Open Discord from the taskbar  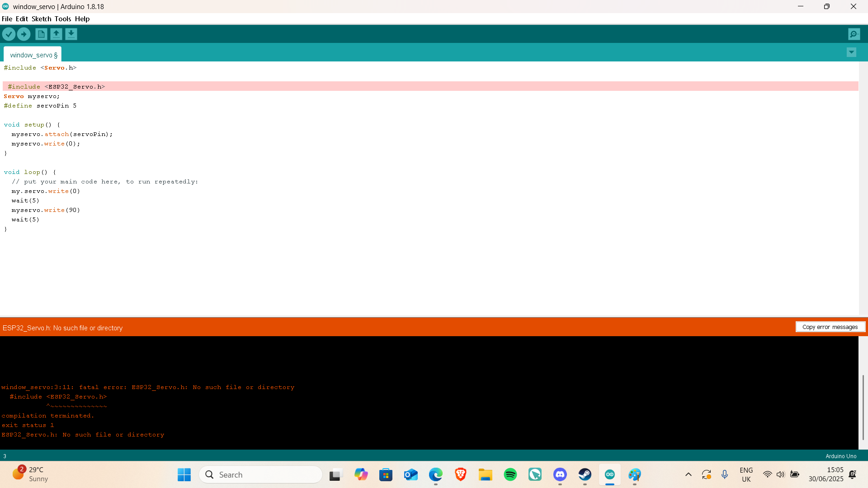(560, 474)
